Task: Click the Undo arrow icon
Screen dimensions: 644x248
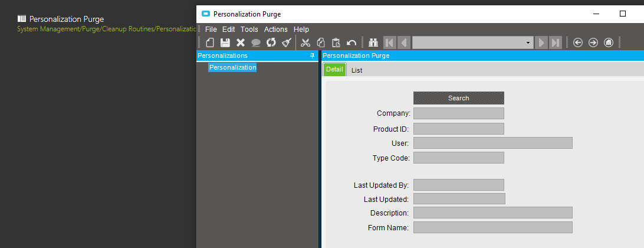Action: [x=351, y=43]
